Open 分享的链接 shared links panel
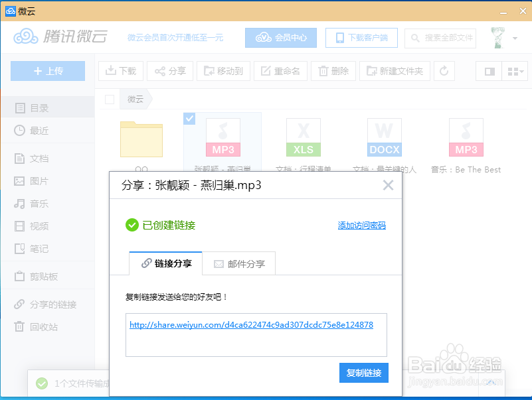The width and height of the screenshot is (532, 400). (x=41, y=304)
